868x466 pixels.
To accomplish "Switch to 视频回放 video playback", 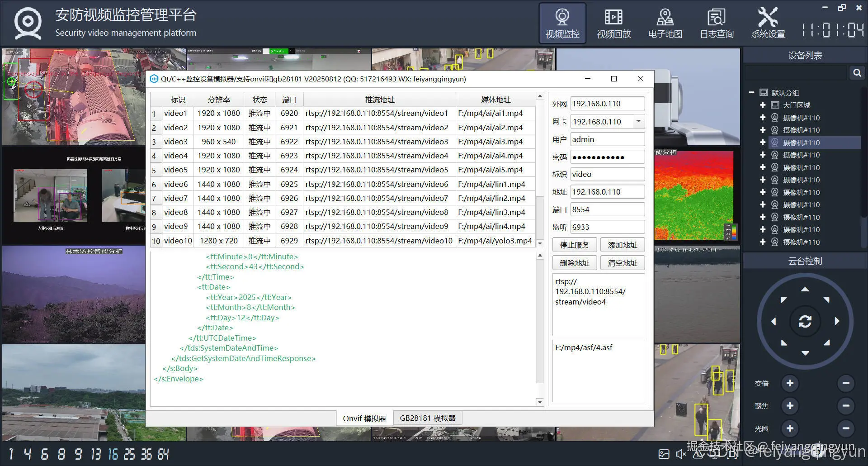I will (x=613, y=24).
